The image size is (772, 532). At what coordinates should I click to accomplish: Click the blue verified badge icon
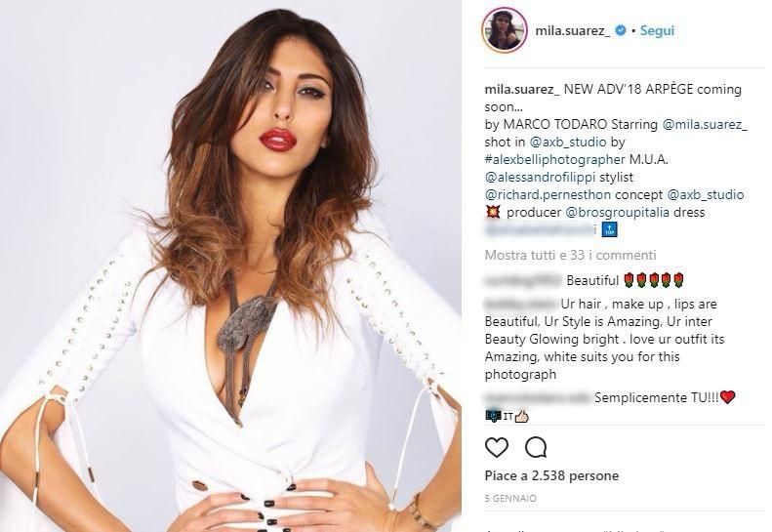(622, 30)
